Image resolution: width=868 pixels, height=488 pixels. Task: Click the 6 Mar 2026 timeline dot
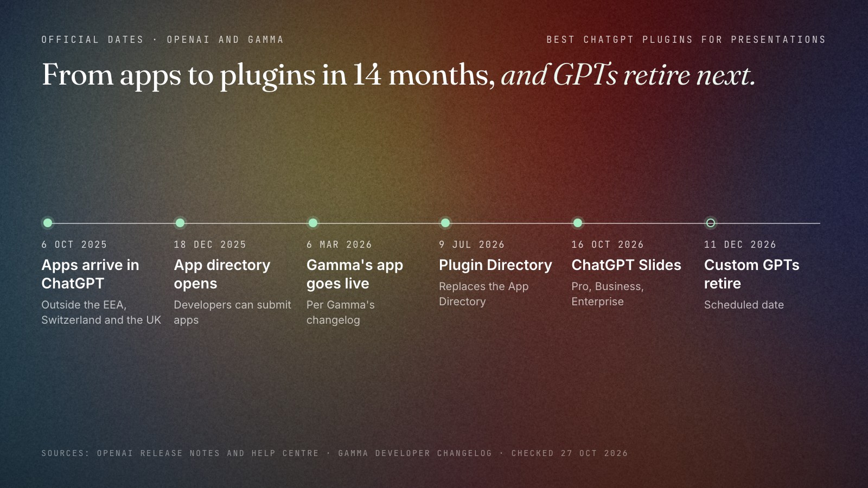313,223
